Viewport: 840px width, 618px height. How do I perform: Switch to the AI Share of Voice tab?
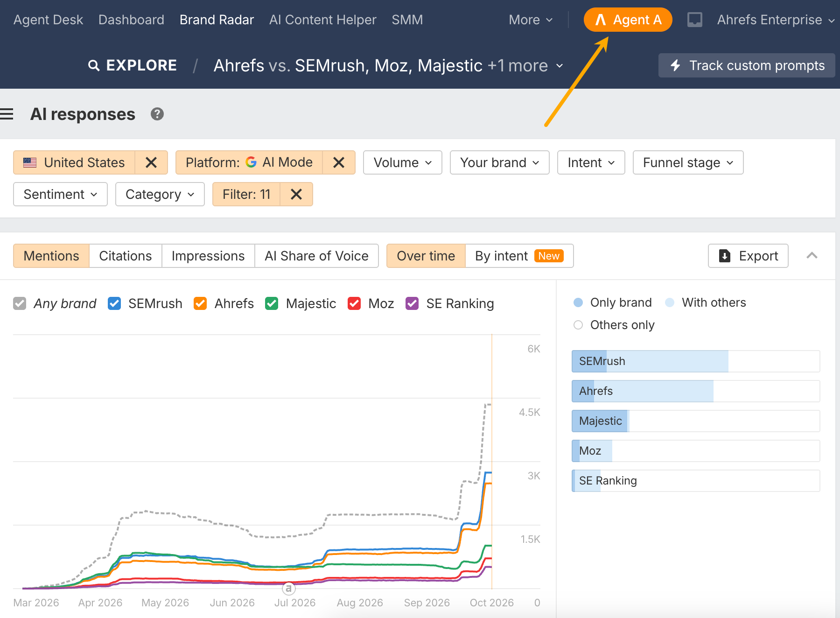click(316, 256)
